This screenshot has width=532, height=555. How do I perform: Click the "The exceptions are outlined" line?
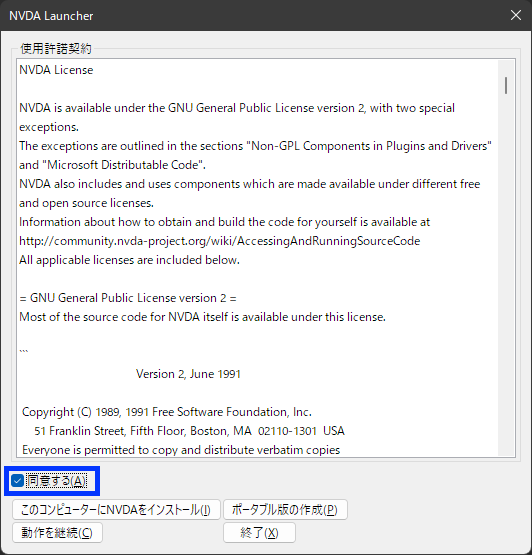(255, 146)
